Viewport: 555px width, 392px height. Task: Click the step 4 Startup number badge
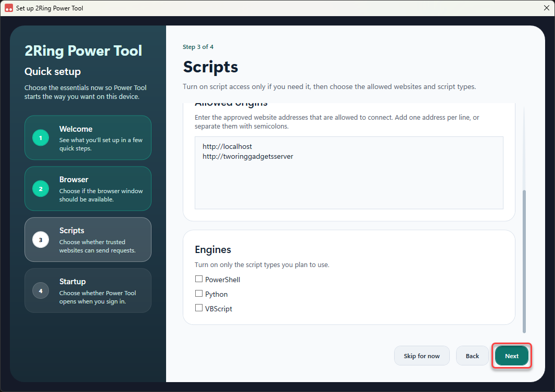41,290
